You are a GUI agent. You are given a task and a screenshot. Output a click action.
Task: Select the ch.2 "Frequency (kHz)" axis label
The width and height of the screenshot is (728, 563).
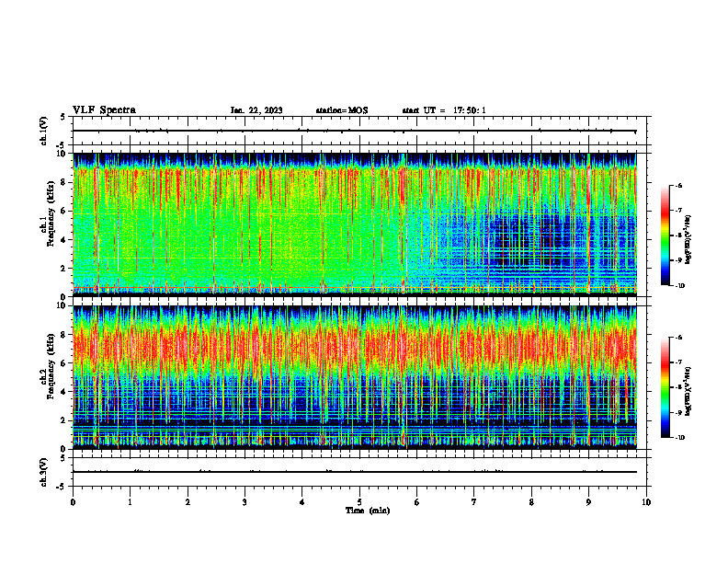(x=51, y=365)
